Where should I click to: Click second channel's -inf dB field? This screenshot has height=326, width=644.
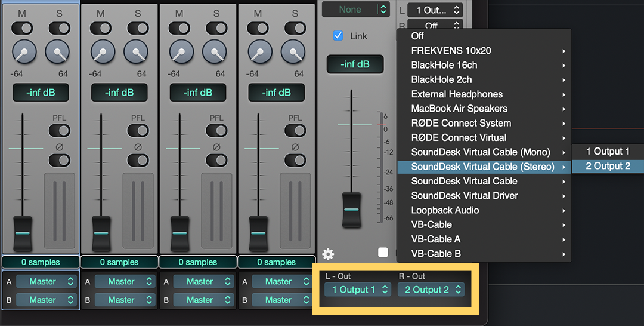(119, 93)
